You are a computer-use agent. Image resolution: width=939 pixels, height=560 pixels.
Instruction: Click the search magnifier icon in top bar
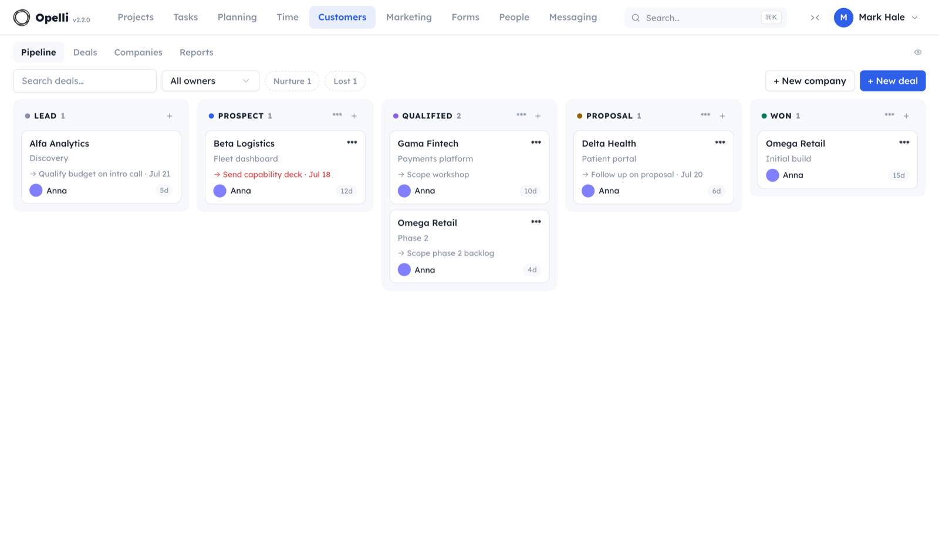[x=636, y=18]
